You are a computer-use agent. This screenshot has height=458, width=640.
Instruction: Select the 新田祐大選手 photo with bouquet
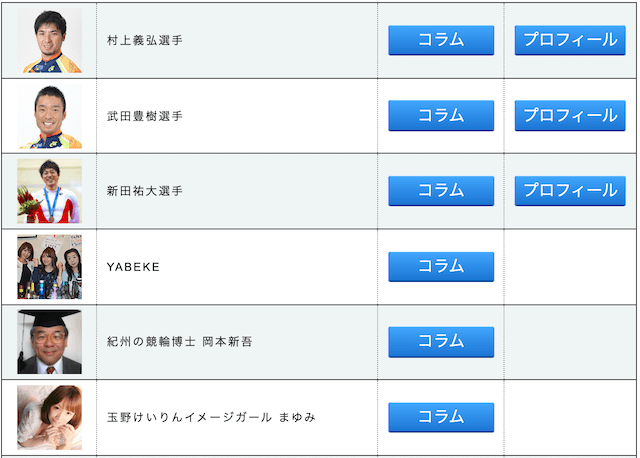[49, 191]
